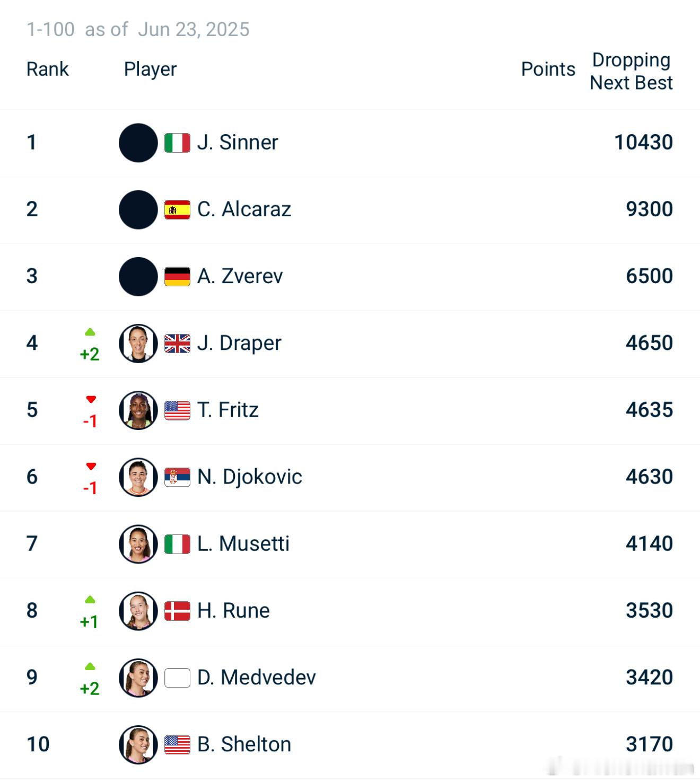Open the 1-100 ranking range selector
Viewport: 700px width, 782px height.
point(50,29)
